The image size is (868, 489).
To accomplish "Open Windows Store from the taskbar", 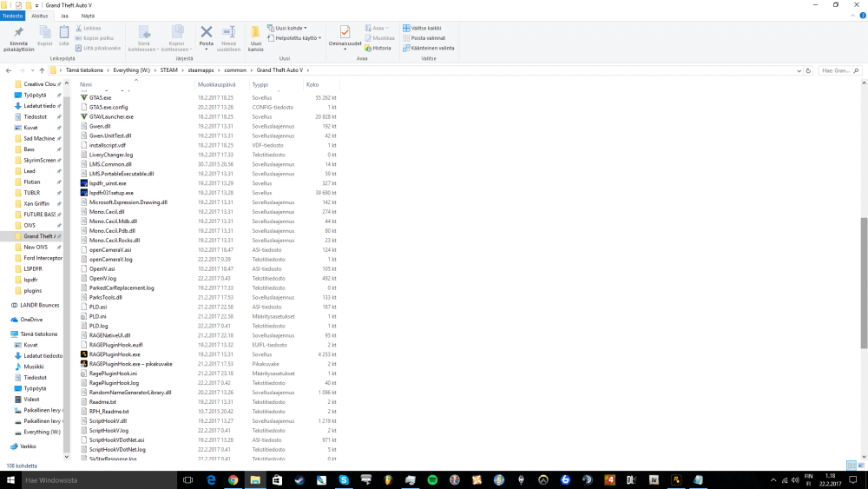I will tap(278, 480).
